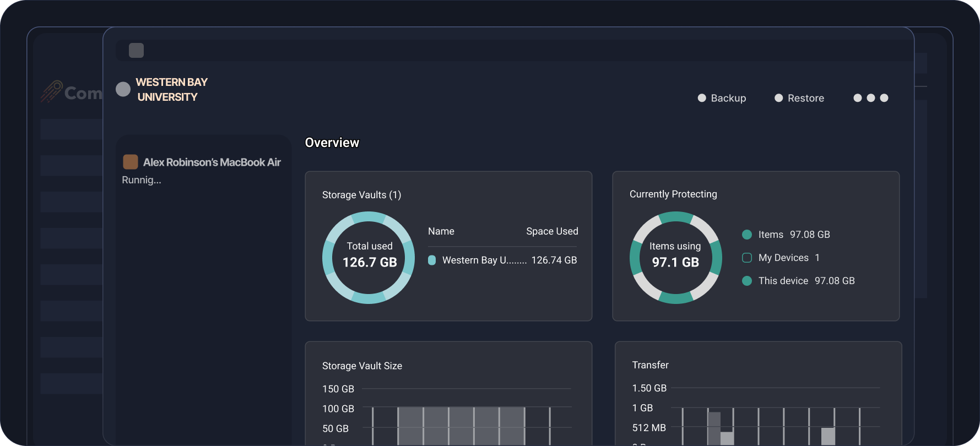Click the Total used storage donut chart
This screenshot has height=446, width=980.
pos(369,258)
